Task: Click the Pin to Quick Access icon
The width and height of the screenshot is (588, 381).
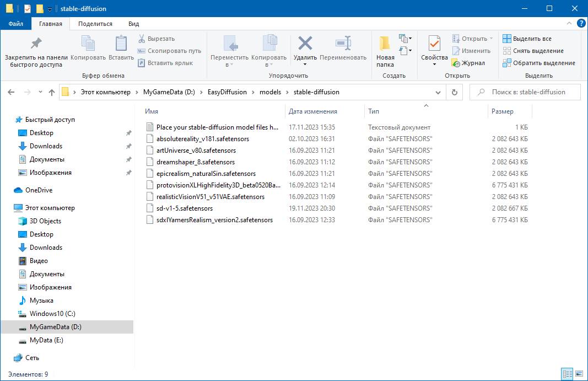Action: tap(36, 44)
